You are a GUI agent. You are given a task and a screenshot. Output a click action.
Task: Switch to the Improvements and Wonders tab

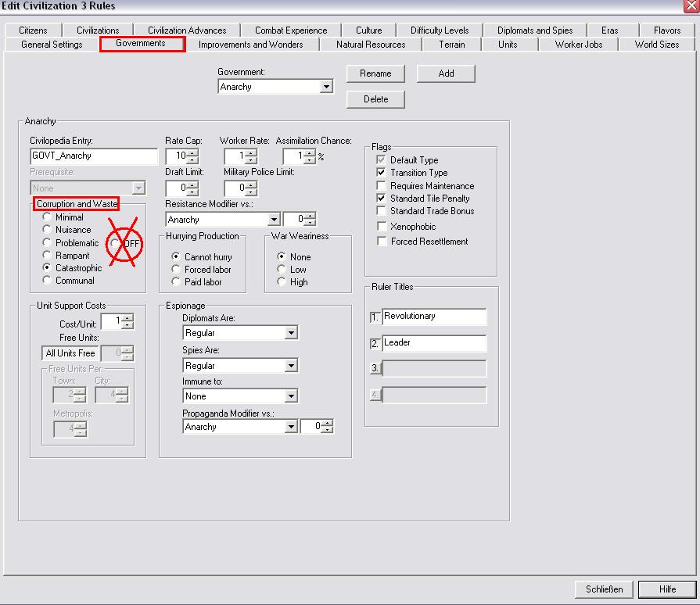(250, 45)
